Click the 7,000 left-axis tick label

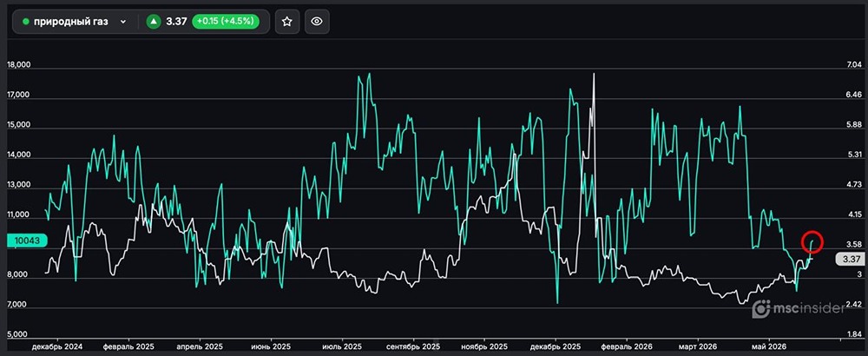[18, 305]
